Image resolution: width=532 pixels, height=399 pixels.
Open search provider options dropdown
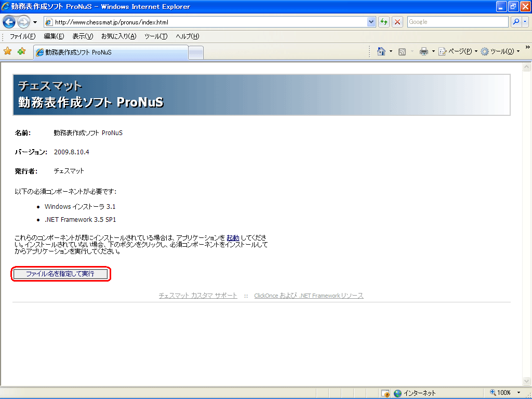[x=525, y=22]
